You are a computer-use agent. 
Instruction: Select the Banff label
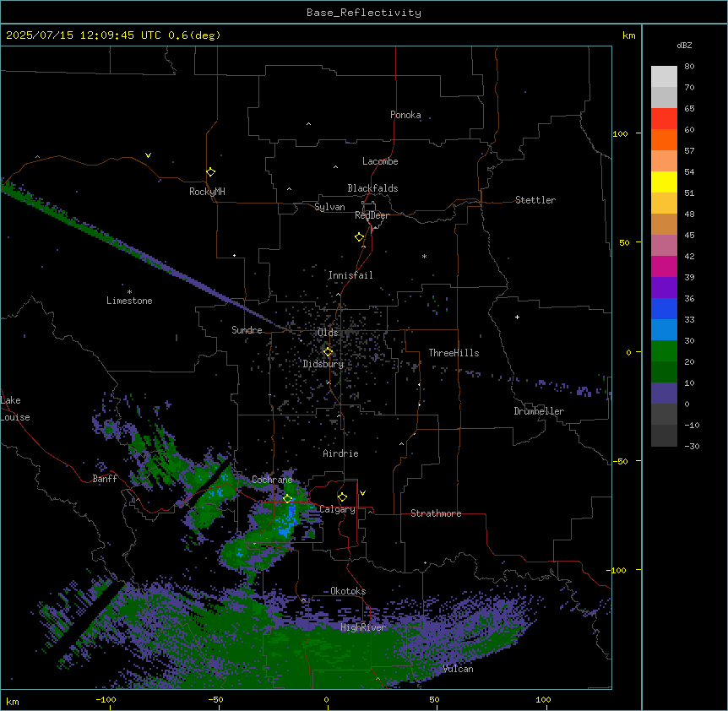coord(105,479)
